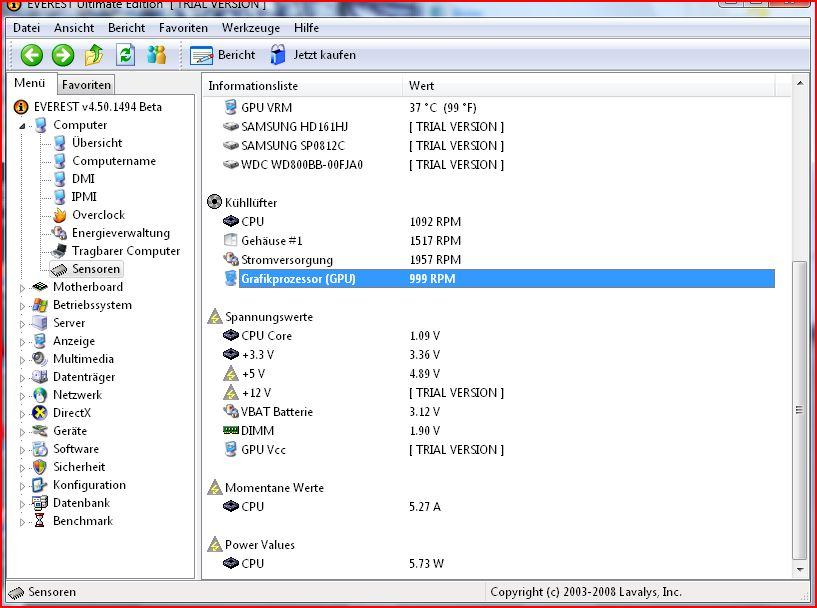Click the Sensoren chip icon in tree
817x608 pixels.
pyautogui.click(x=59, y=269)
